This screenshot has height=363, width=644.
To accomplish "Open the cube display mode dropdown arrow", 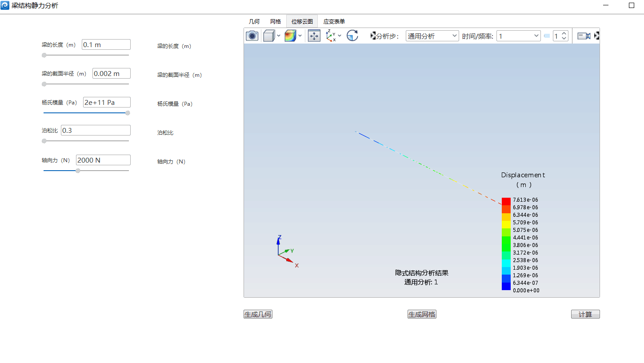I will pyautogui.click(x=279, y=36).
